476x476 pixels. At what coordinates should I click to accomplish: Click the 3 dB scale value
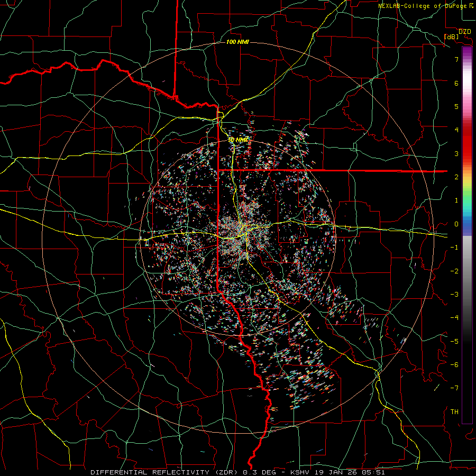[456, 153]
